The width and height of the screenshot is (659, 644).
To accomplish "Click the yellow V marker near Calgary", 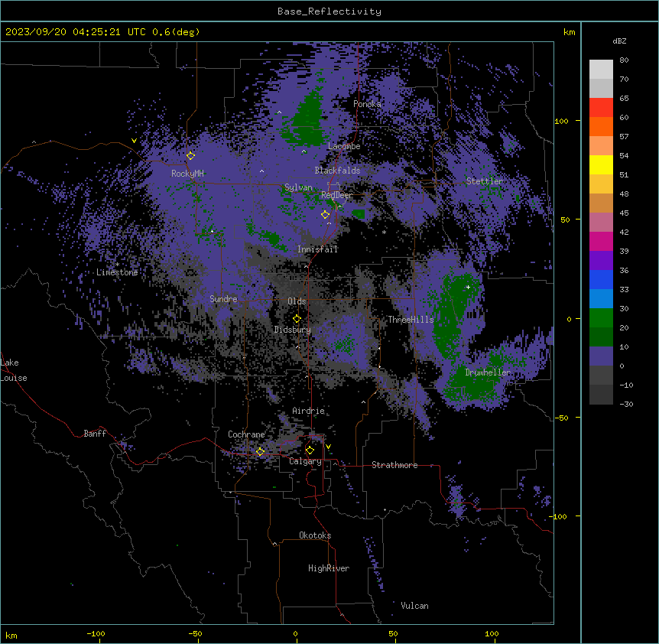I will point(328,447).
